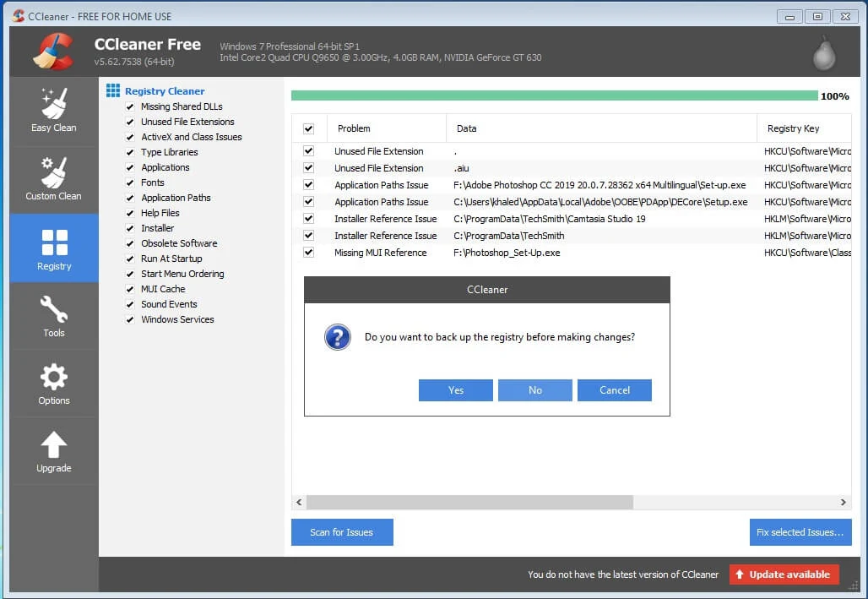Open the Easy Clean section

coord(54,111)
